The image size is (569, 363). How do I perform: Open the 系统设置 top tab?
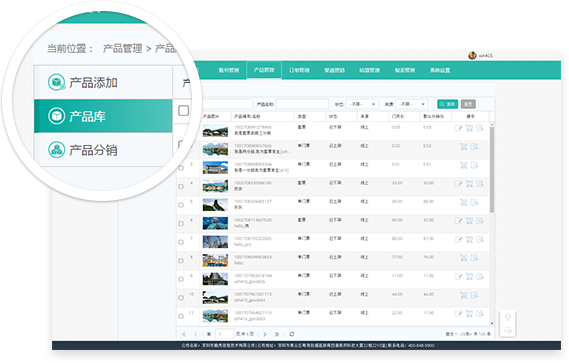pyautogui.click(x=440, y=70)
